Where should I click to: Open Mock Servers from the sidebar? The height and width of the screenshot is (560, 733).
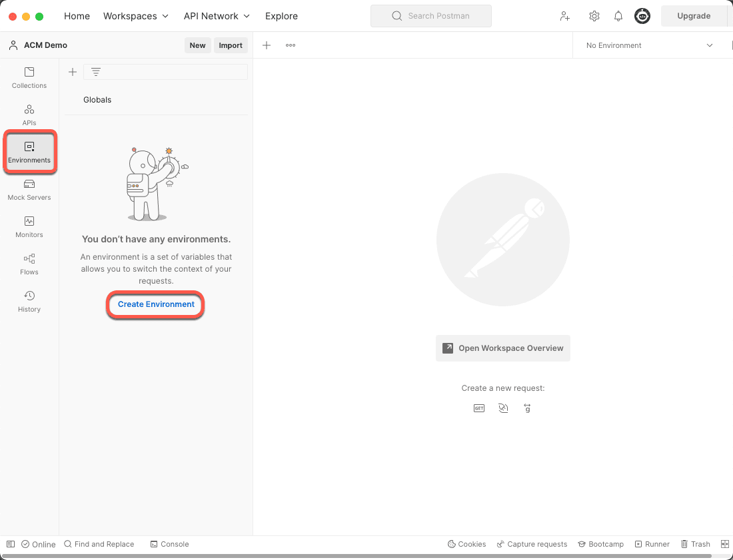(29, 190)
